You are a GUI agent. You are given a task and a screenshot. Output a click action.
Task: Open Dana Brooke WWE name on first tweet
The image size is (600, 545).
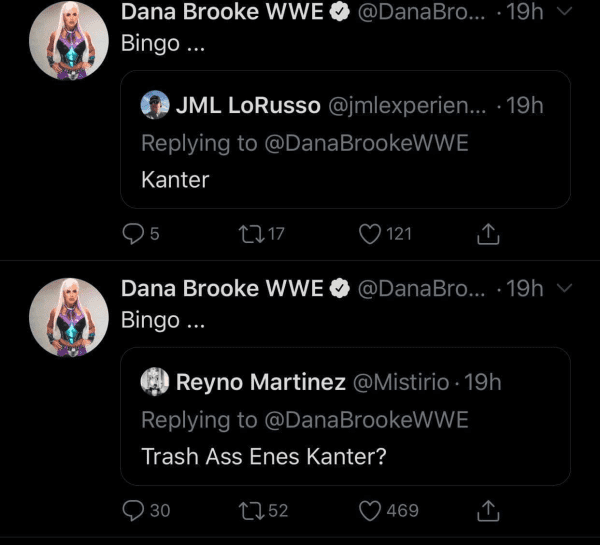tap(222, 12)
